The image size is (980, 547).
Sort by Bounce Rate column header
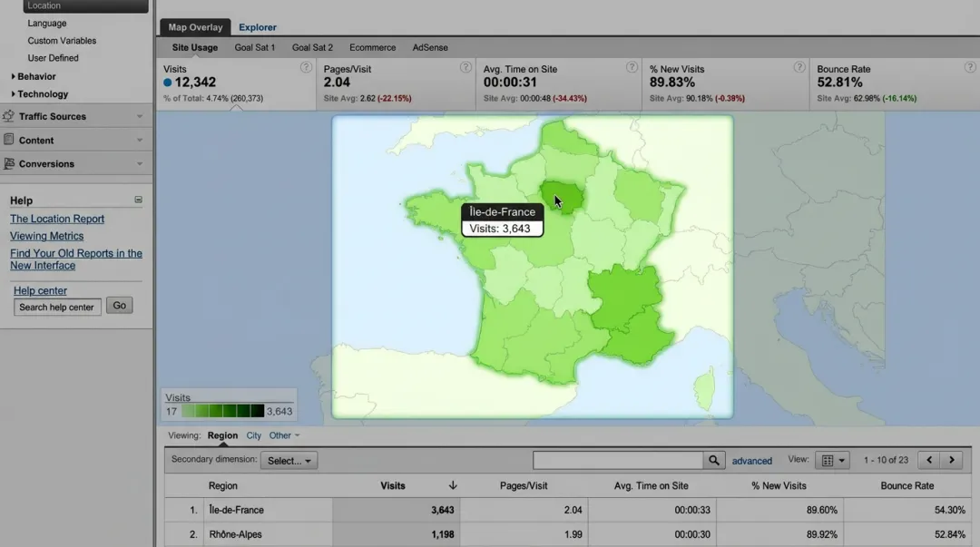coord(906,485)
